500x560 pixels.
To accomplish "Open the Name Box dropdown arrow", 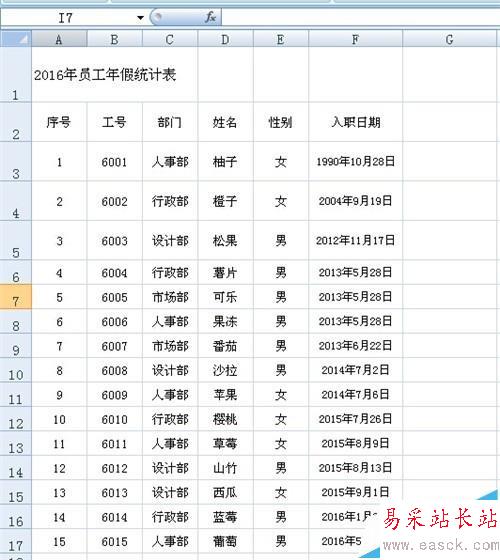I will (140, 18).
